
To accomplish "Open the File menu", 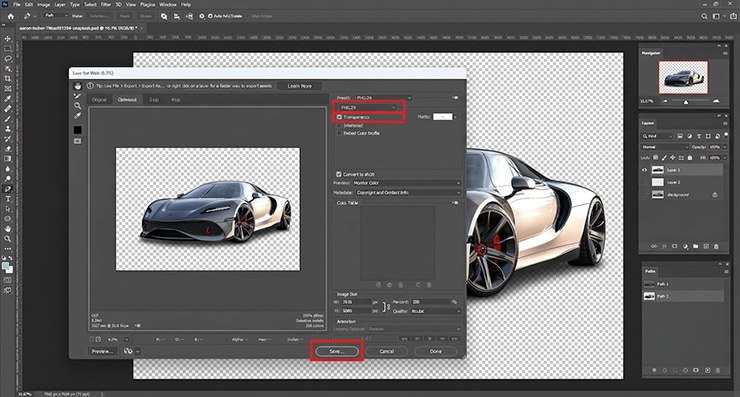I will click(17, 4).
